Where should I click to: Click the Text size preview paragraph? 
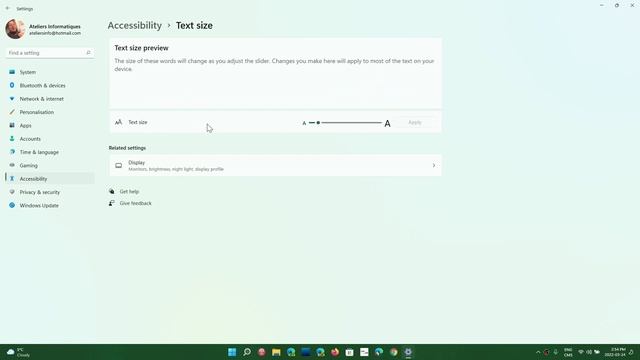click(x=274, y=65)
